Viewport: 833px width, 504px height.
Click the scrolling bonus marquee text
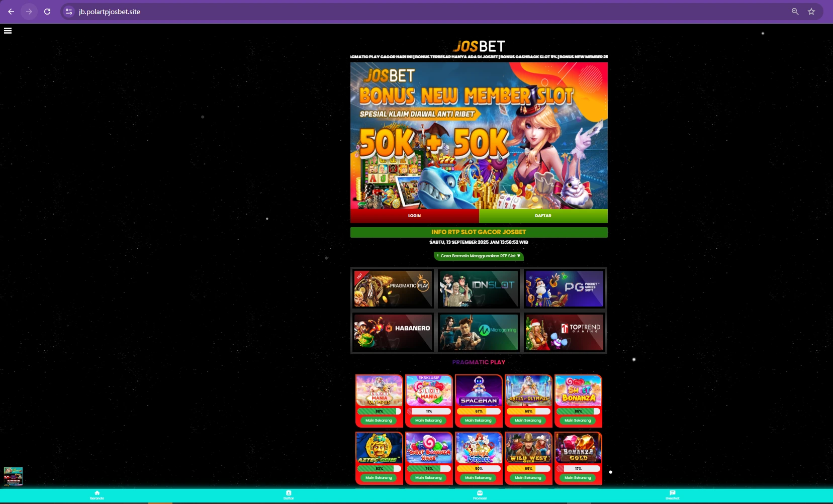(479, 57)
